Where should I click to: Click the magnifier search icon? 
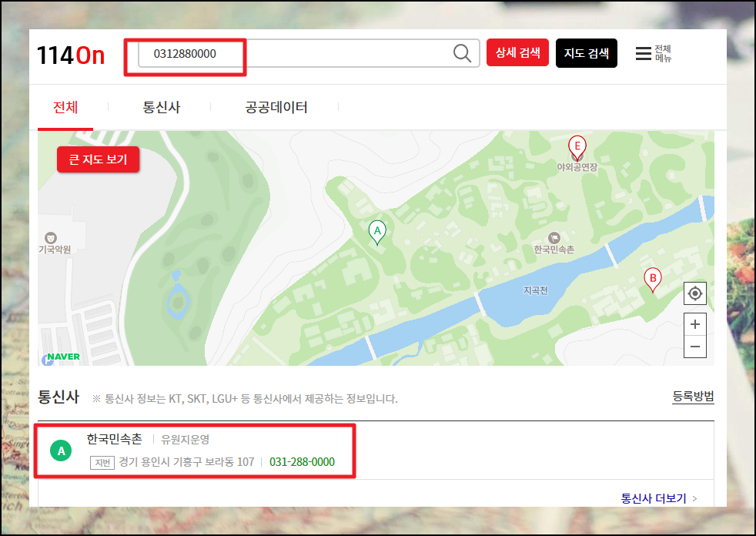(462, 53)
